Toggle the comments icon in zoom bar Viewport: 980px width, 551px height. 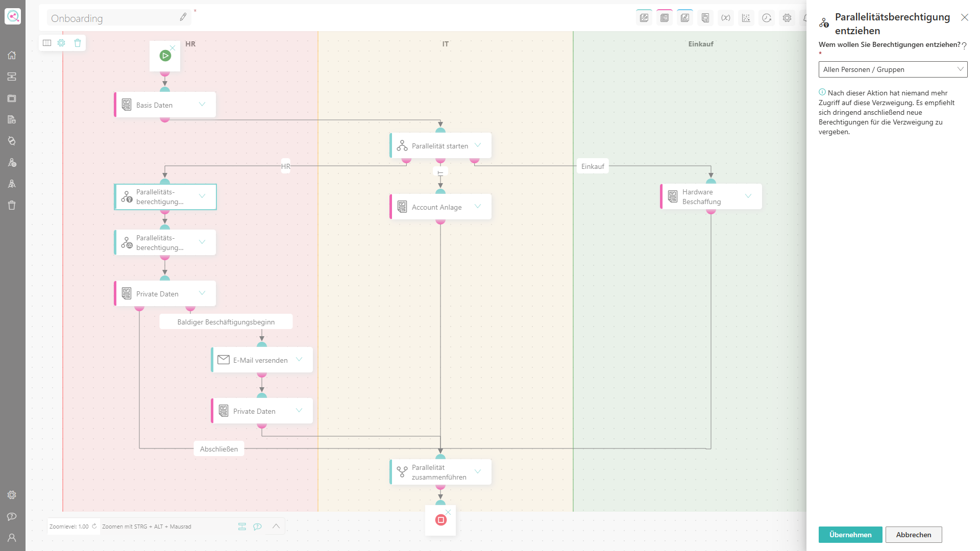click(257, 526)
